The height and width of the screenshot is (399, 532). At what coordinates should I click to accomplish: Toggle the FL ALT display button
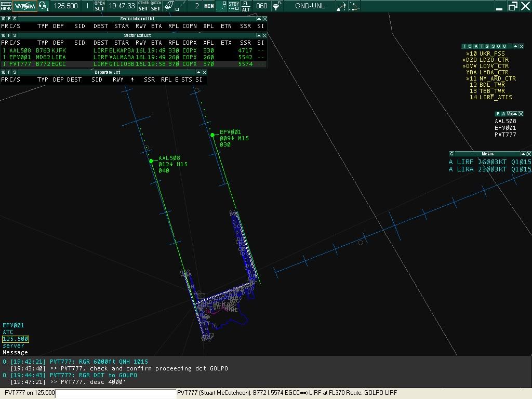(246, 6)
